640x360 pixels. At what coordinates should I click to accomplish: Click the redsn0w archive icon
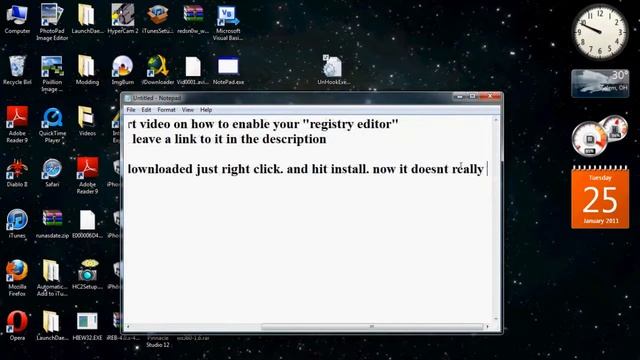[x=193, y=19]
